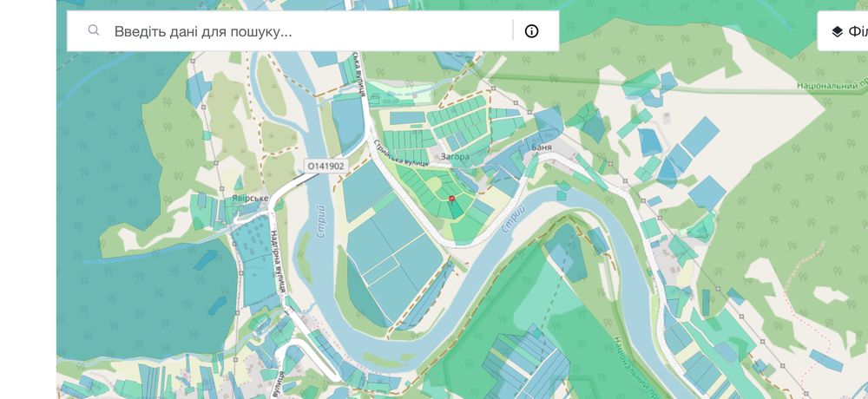Select the parcel directly under the red pin
The image size is (868, 399).
coord(456,211)
